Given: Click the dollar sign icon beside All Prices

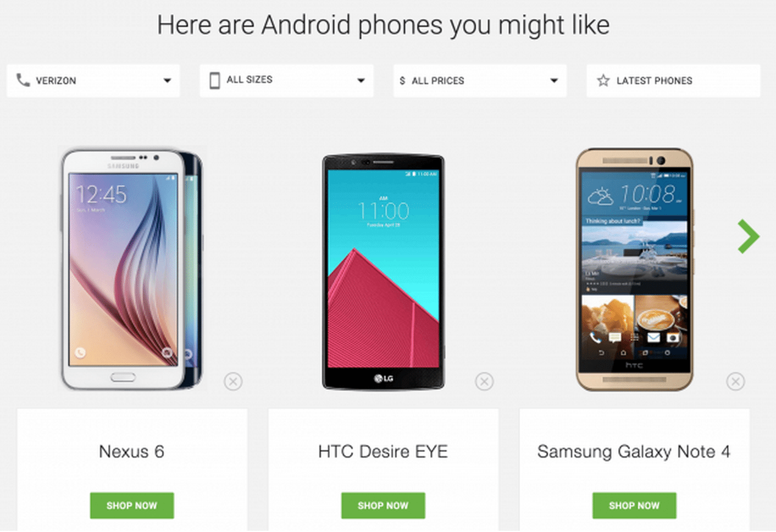Looking at the screenshot, I should click(402, 81).
